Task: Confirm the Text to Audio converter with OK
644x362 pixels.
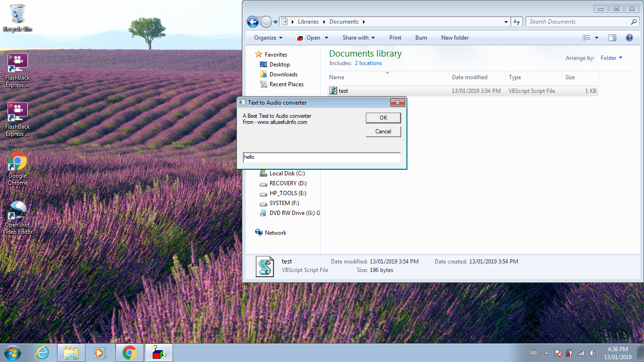Action: tap(383, 118)
